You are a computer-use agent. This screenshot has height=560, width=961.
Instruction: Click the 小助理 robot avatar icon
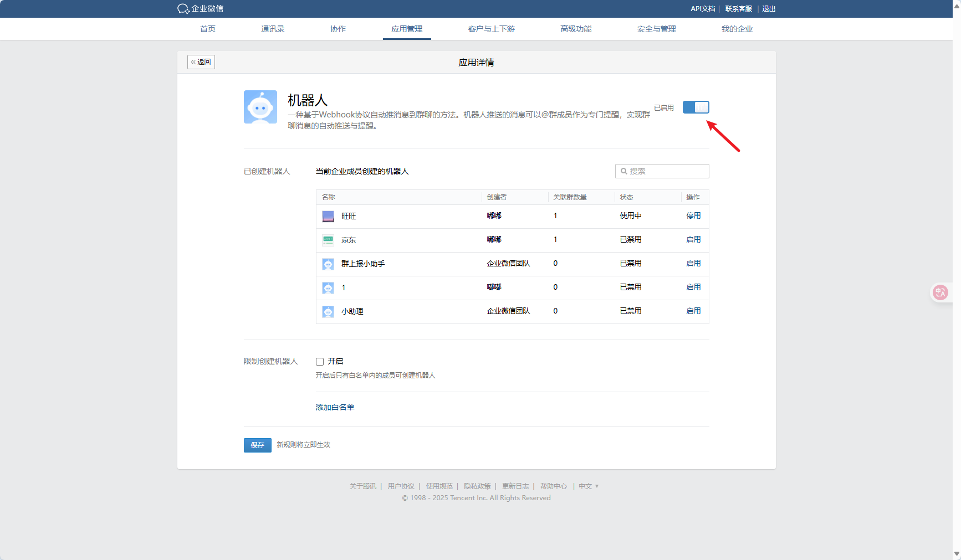click(328, 312)
